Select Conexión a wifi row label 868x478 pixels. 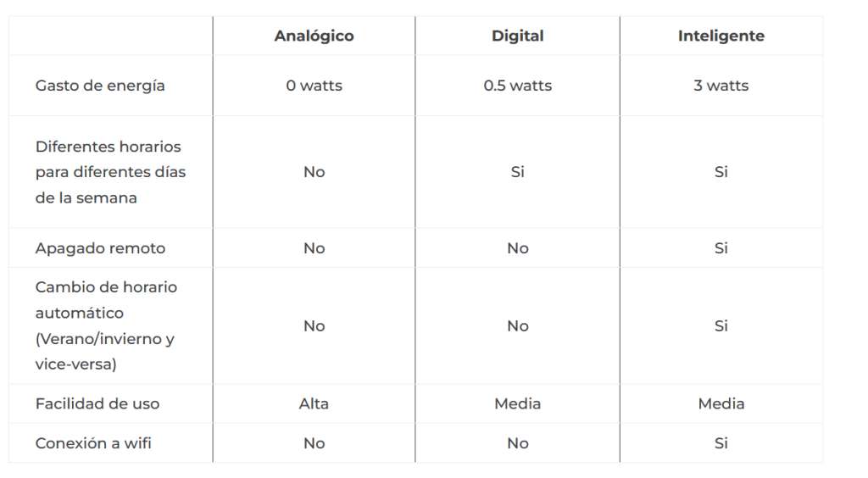[93, 443]
